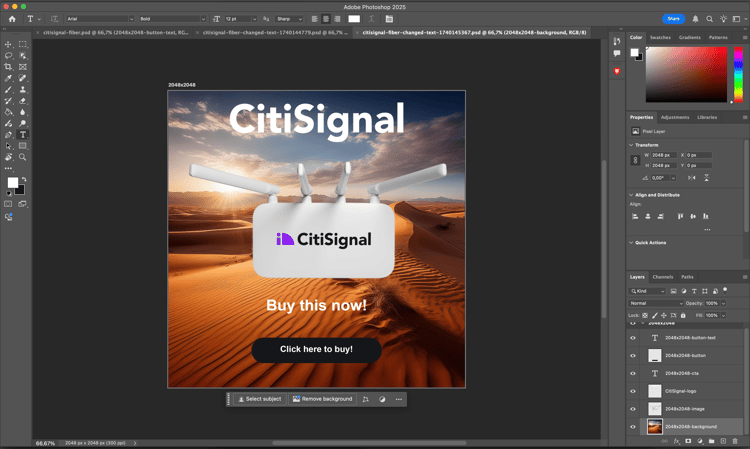Hide the CitiSignal-logo layer

point(633,391)
